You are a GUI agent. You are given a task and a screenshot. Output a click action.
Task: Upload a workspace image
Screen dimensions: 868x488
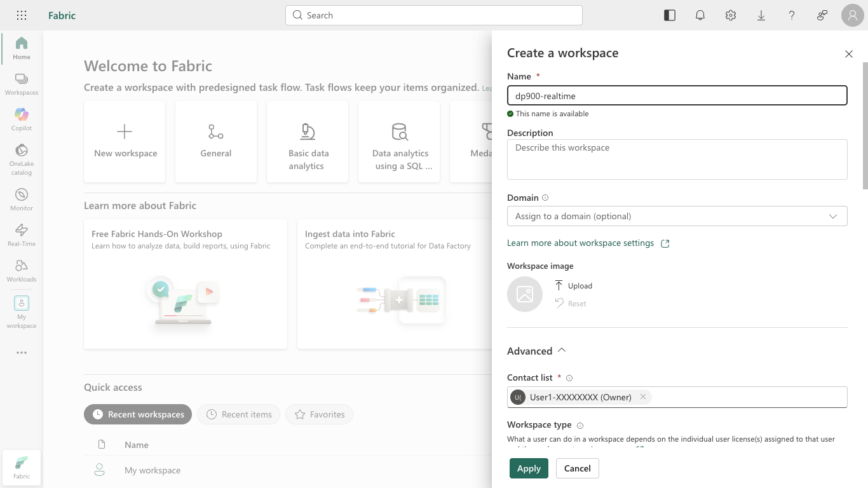573,285
